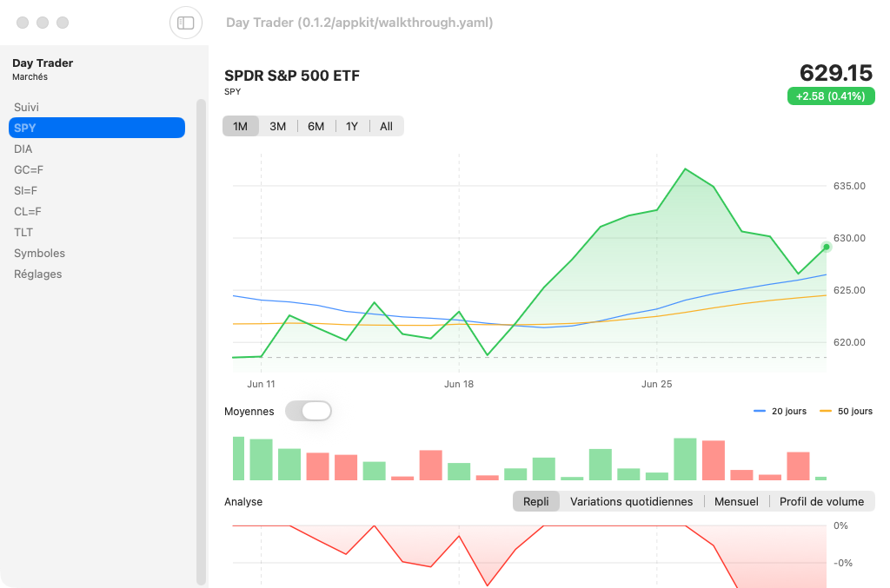Select SPY in the sidebar
This screenshot has height=588, width=890.
[96, 128]
